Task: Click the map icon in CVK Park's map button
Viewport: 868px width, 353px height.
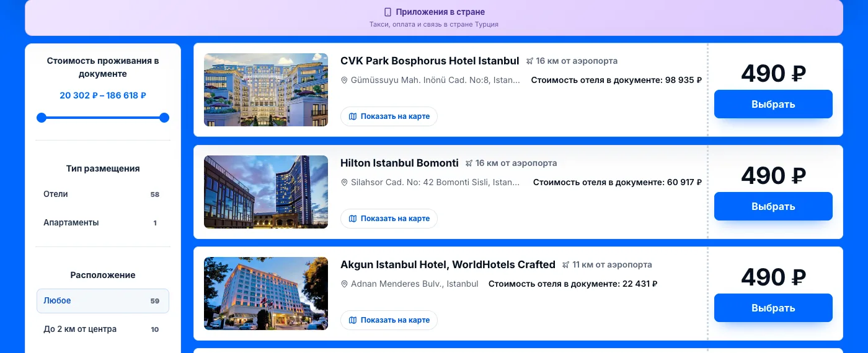Action: [353, 116]
